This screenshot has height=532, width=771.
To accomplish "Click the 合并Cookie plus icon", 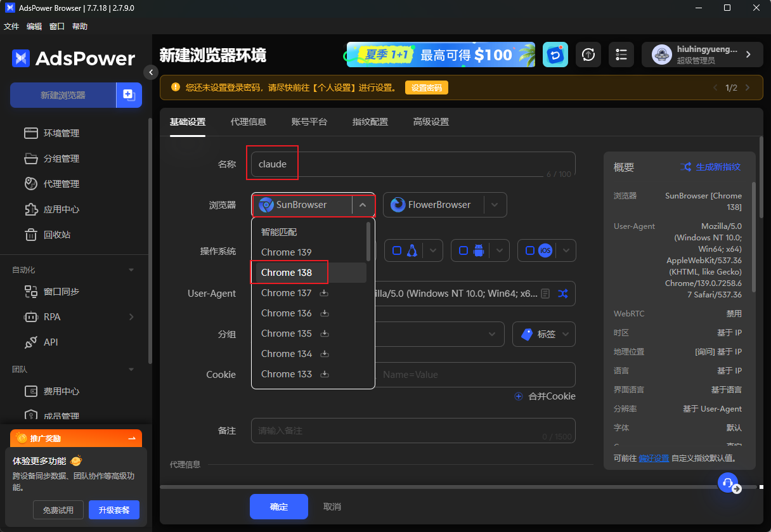I will point(518,396).
